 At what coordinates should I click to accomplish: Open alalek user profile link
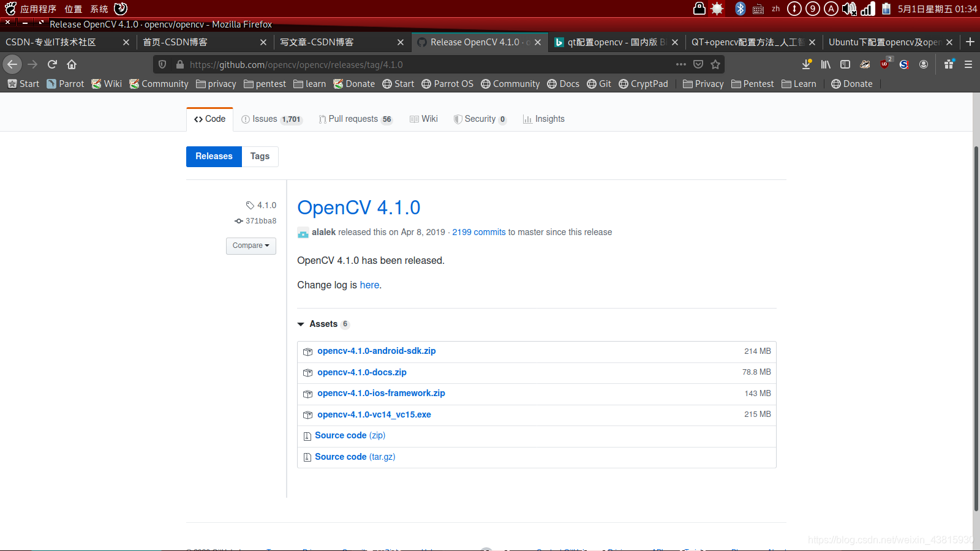point(323,232)
